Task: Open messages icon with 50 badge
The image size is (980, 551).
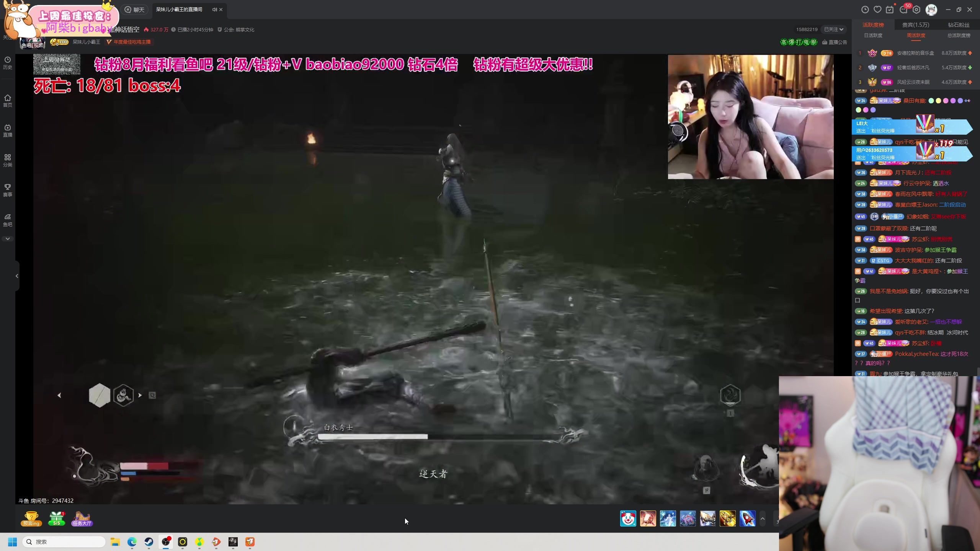Action: tap(904, 10)
